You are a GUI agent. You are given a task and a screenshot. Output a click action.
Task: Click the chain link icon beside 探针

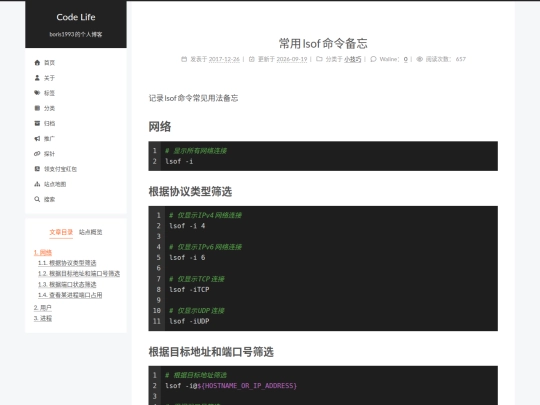37,154
